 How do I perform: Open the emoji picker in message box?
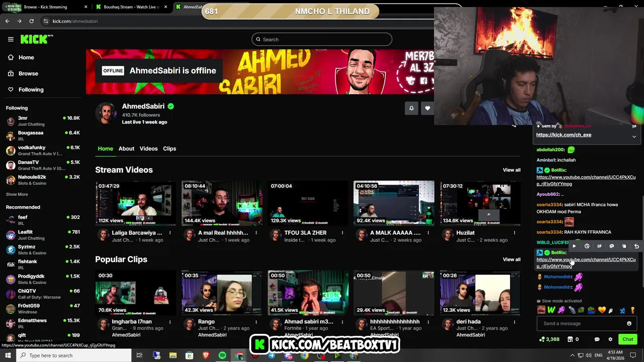click(x=629, y=323)
